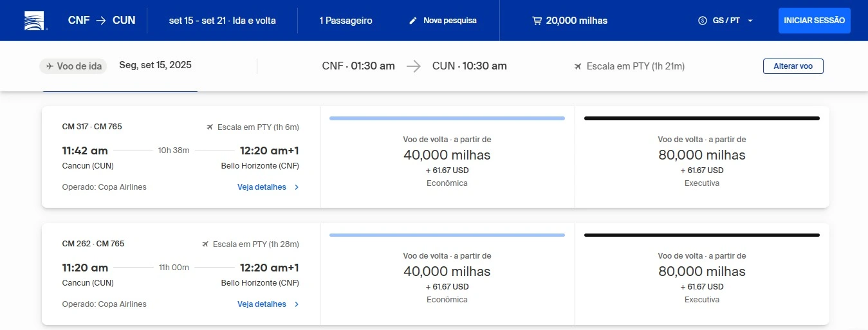Click the currency coin icon near GS / PT
868x330 pixels.
[703, 21]
